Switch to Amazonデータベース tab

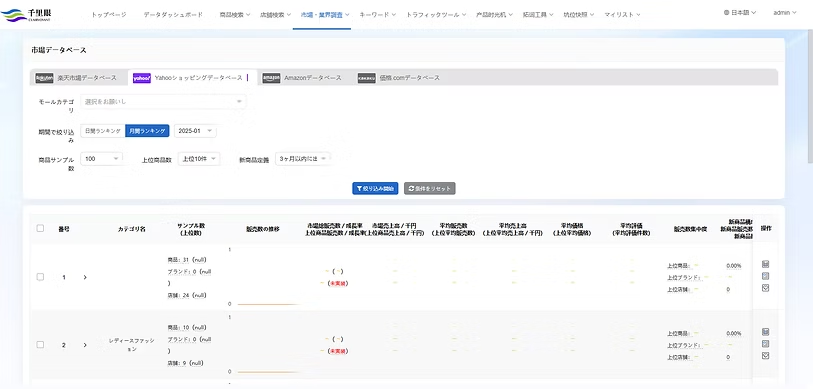(302, 78)
